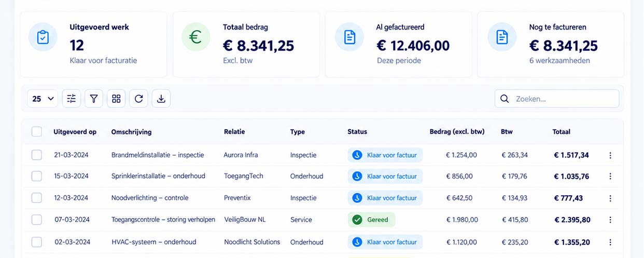This screenshot has width=644, height=258.
Task: Sort by the Relatie column header
Action: click(x=234, y=132)
